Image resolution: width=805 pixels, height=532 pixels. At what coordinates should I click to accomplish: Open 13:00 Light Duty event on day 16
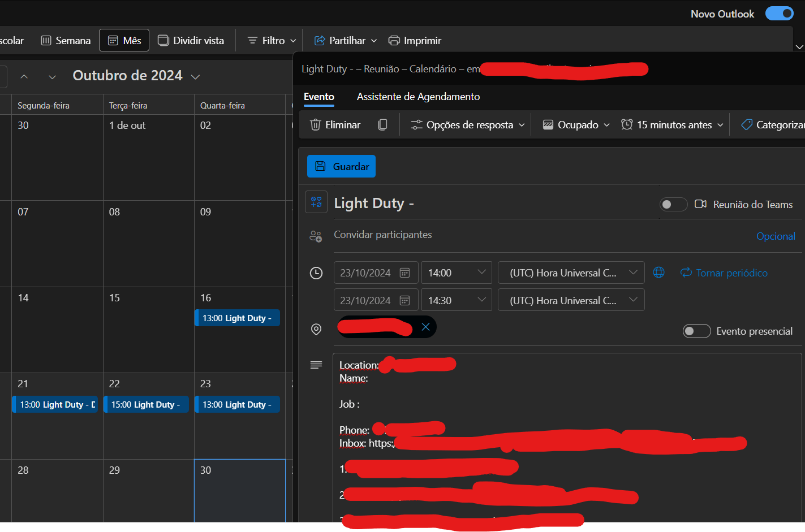237,318
